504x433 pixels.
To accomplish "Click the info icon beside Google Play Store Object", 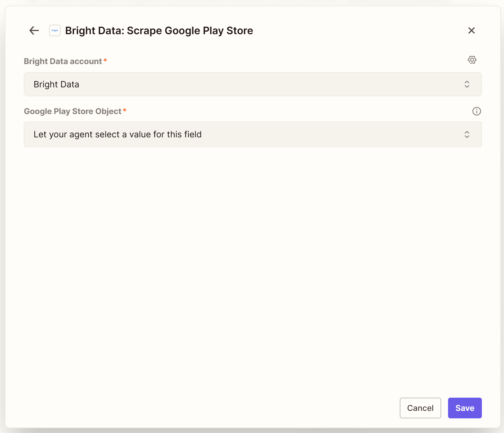I will (476, 111).
